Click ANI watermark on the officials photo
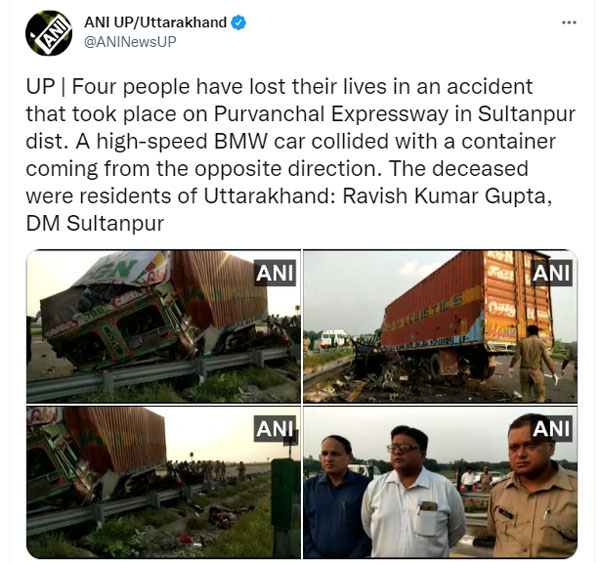600x563 pixels. click(x=552, y=428)
